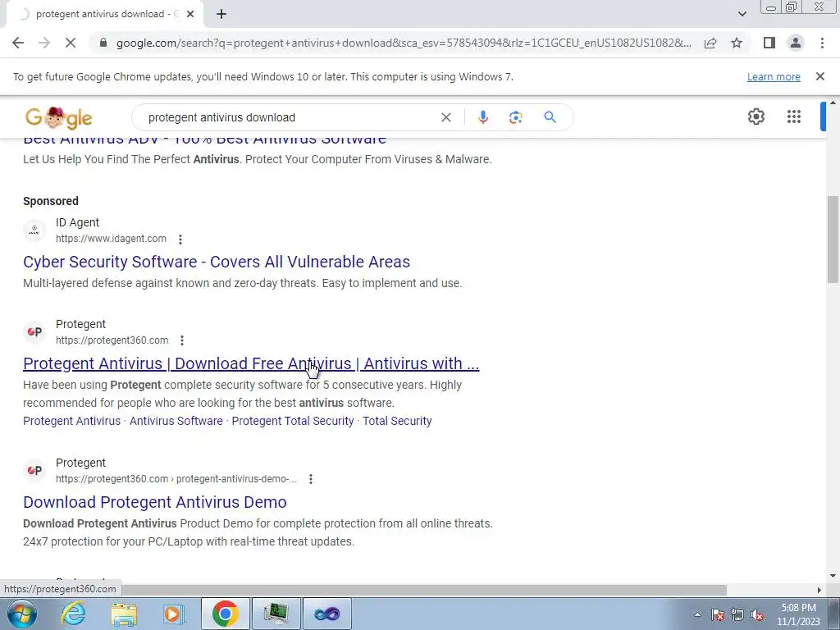Open Learn more about Chrome updates
The height and width of the screenshot is (630, 840).
pos(774,76)
